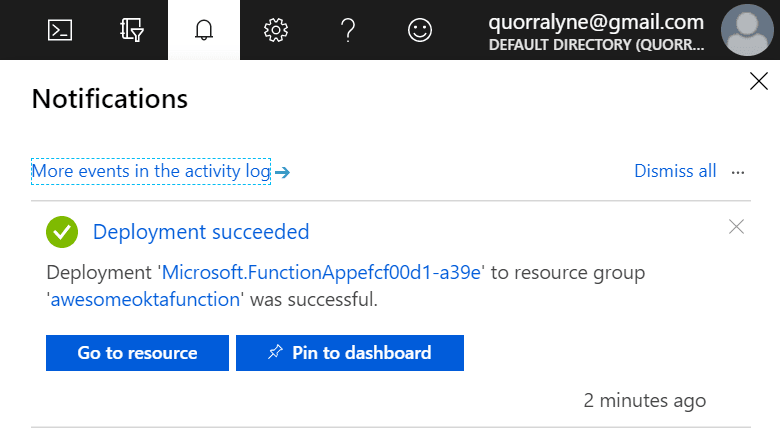780x428 pixels.
Task: Click the 2 minutes ago timestamp
Action: pyautogui.click(x=645, y=401)
